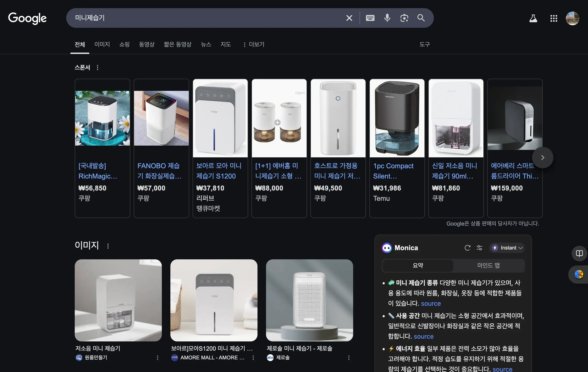Expand the 더보기 search categories menu
Screen dimensions: 588x372
click(254, 44)
